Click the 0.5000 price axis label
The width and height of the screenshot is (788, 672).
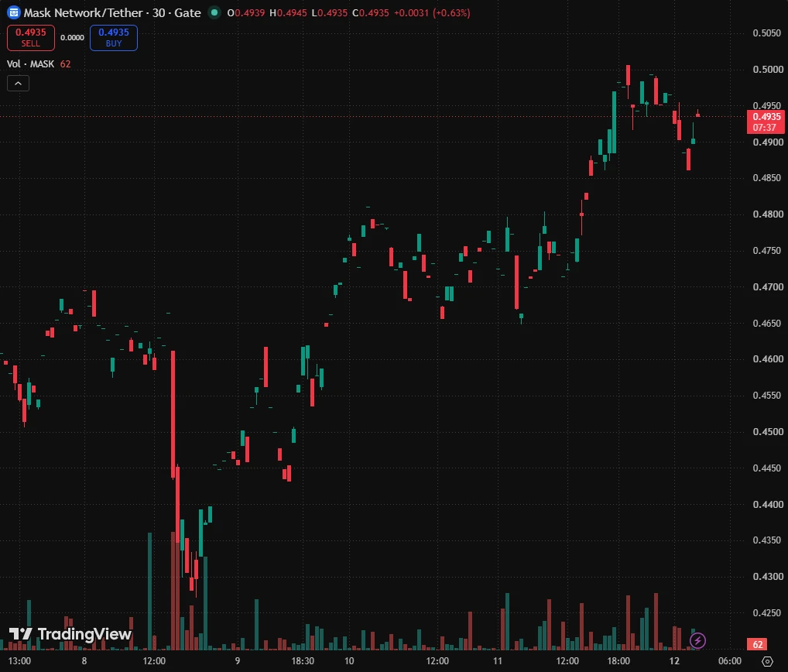767,70
